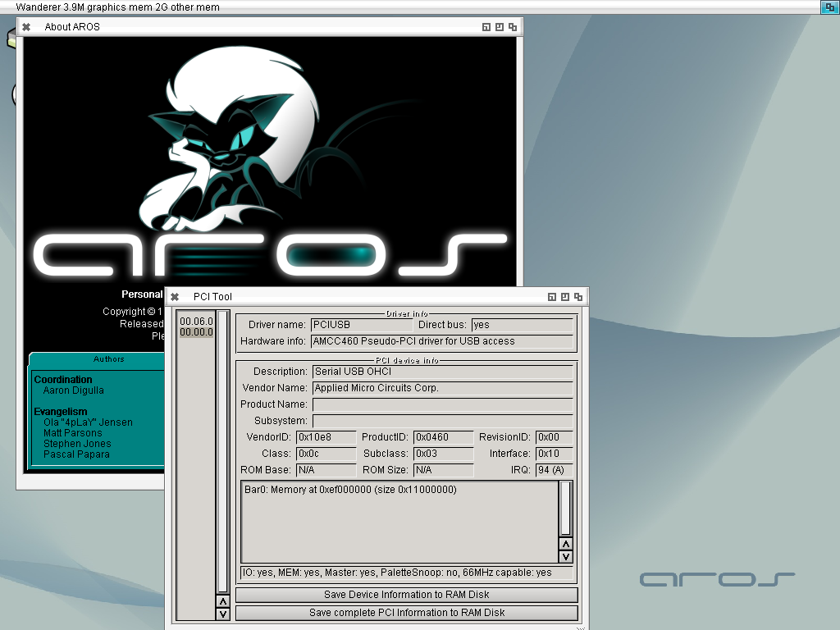Click the Direct bus field showing yes

coord(523,325)
